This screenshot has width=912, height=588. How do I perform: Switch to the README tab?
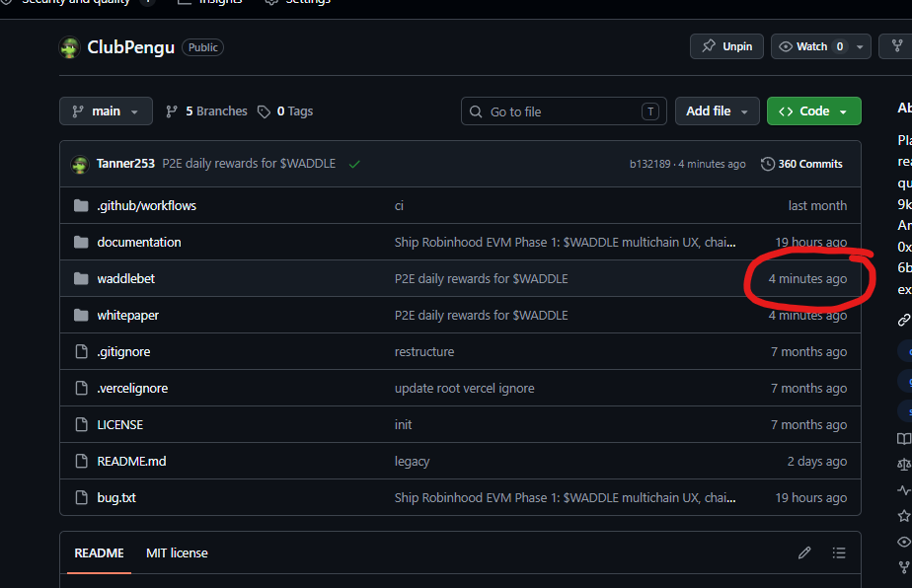(99, 552)
